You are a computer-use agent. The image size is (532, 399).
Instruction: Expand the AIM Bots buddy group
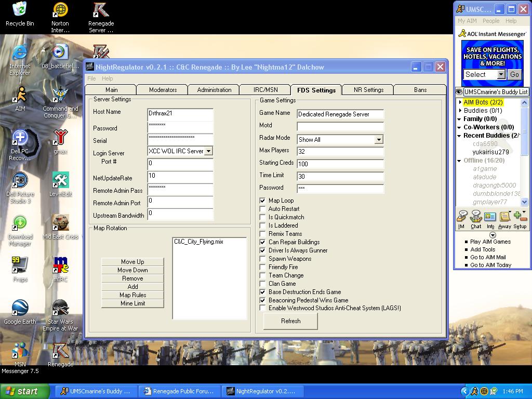460,102
